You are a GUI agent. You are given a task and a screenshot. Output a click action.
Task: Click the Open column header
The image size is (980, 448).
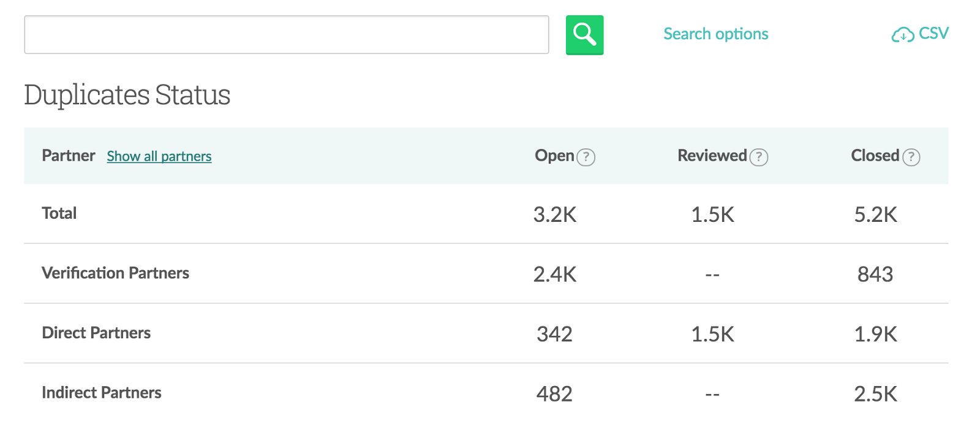(x=554, y=156)
